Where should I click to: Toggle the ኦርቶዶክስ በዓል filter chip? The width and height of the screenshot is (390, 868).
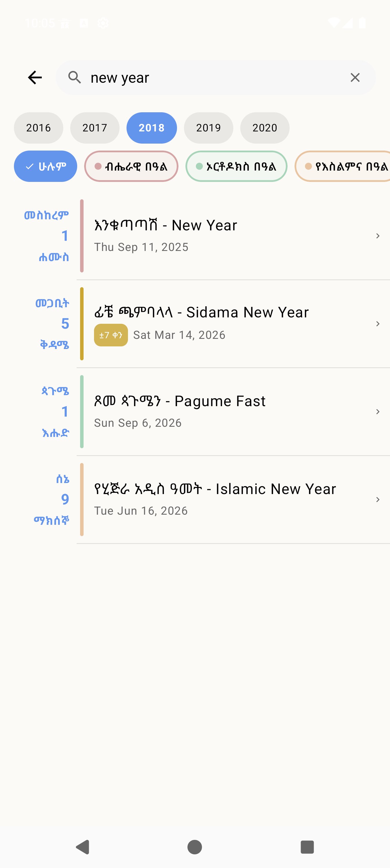click(236, 166)
